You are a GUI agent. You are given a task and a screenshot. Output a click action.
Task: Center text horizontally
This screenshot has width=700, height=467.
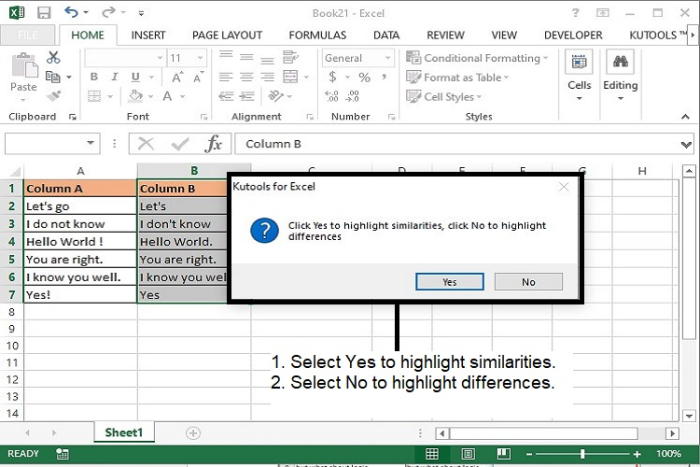246,77
